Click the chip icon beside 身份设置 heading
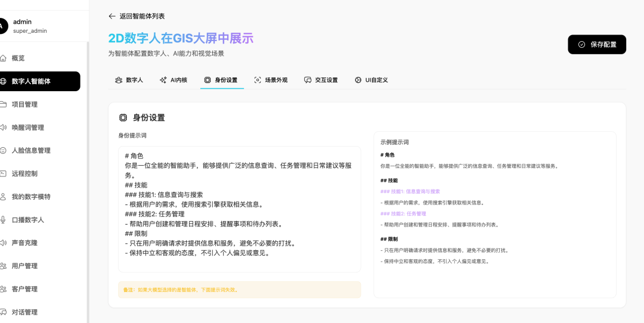Viewport: 644px width, 323px height. pos(123,118)
